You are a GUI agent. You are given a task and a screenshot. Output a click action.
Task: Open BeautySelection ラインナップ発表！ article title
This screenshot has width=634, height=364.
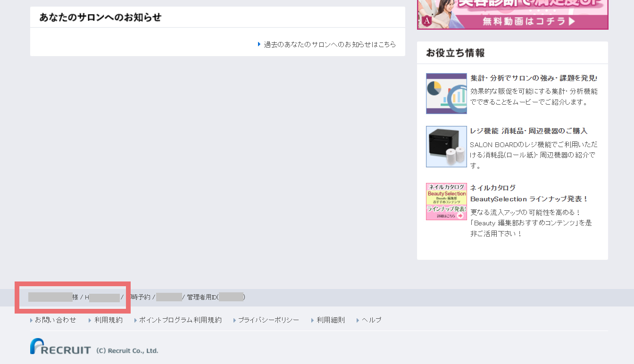tap(529, 199)
